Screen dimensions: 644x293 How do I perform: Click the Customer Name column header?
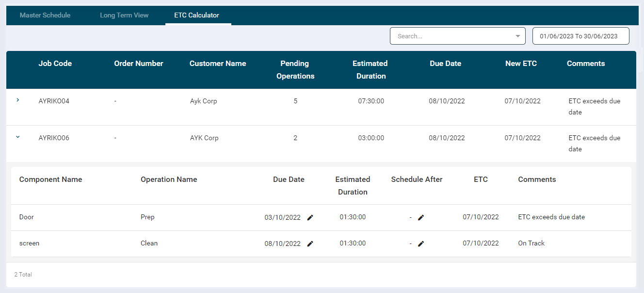(x=218, y=64)
